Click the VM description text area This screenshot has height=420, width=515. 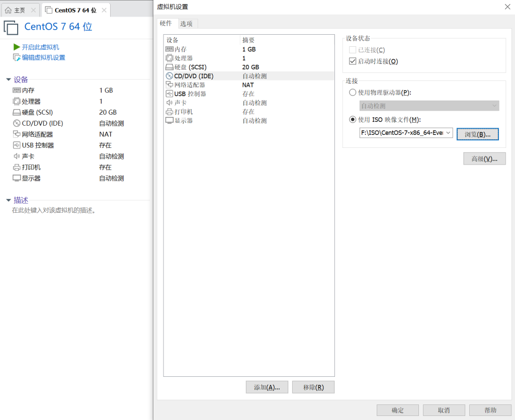tap(54, 210)
